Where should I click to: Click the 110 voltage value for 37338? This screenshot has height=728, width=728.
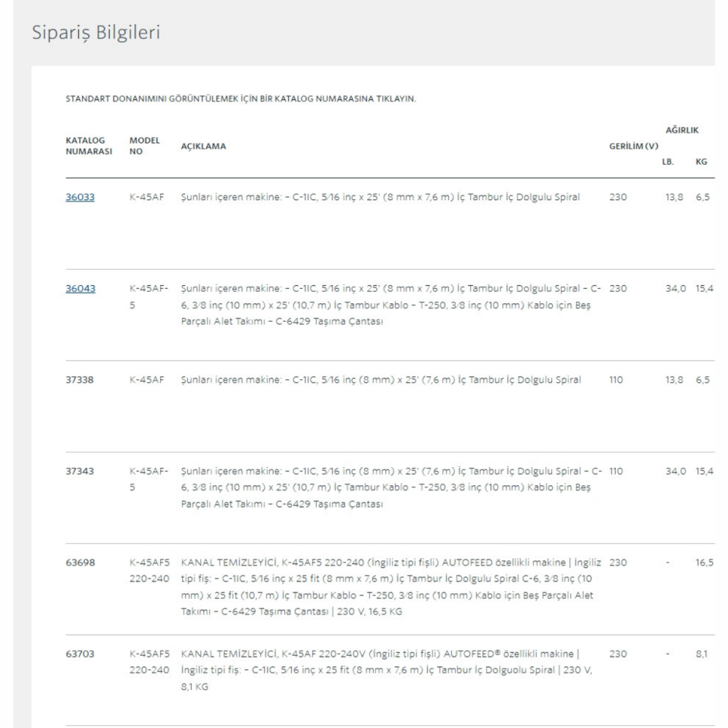pos(616,380)
